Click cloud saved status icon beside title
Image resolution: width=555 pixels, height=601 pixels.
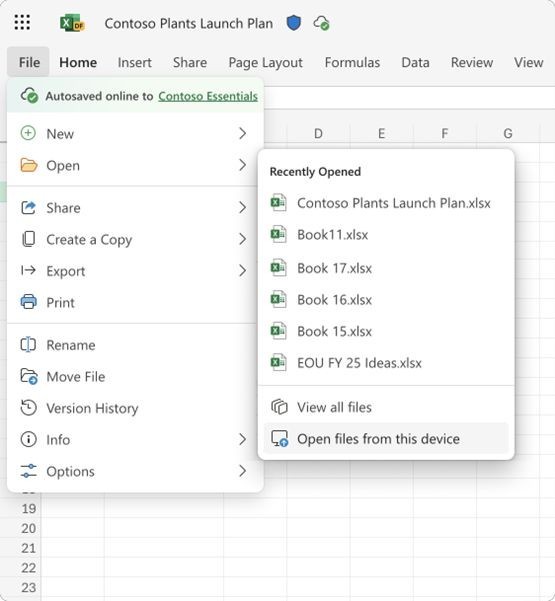click(x=321, y=23)
